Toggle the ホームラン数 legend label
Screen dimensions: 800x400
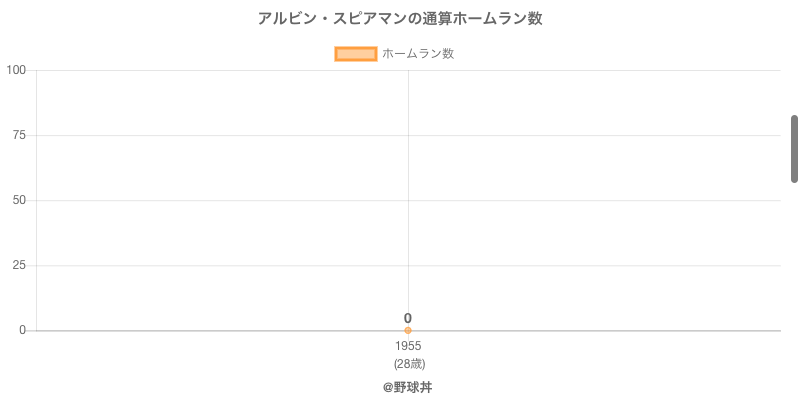coord(418,54)
